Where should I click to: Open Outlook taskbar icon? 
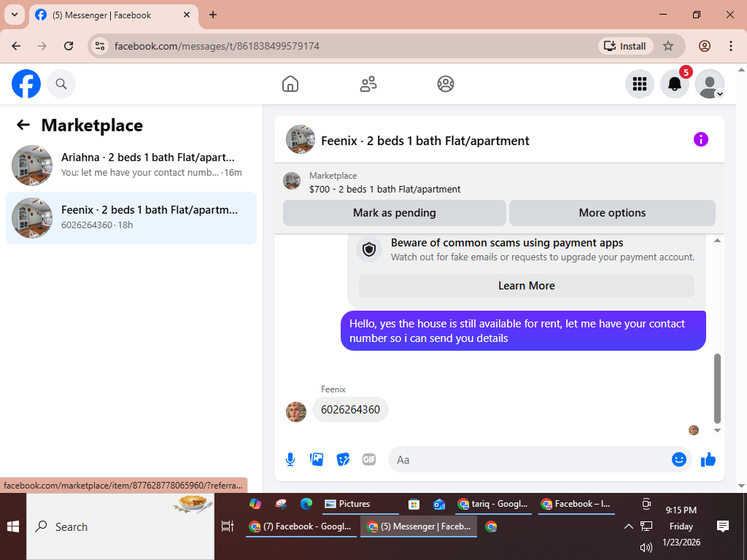click(x=439, y=504)
